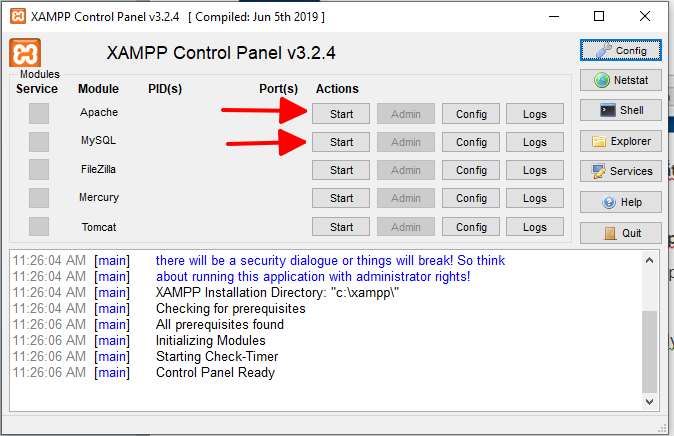674x436 pixels.
Task: Click the Tomcat module label
Action: 99,227
